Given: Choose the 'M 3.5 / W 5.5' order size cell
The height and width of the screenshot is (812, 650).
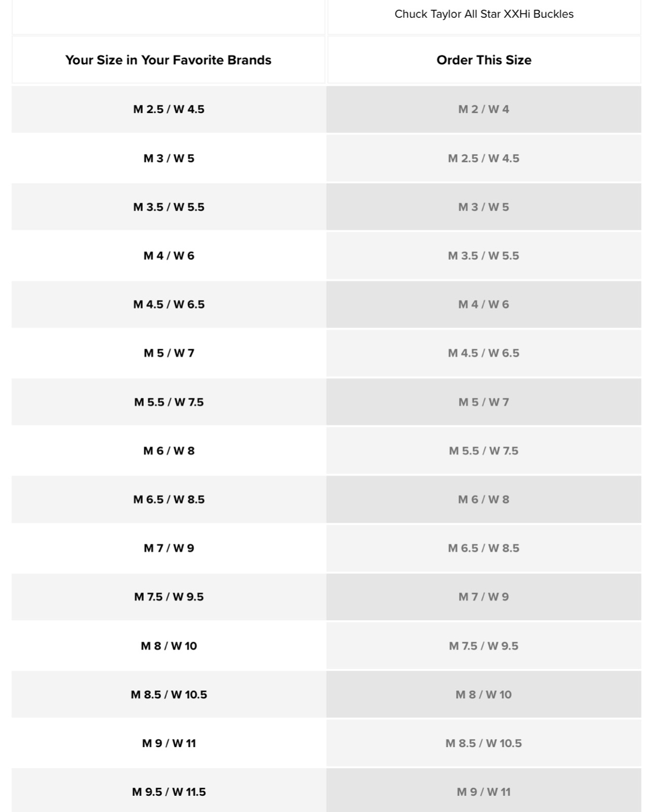Looking at the screenshot, I should point(484,256).
